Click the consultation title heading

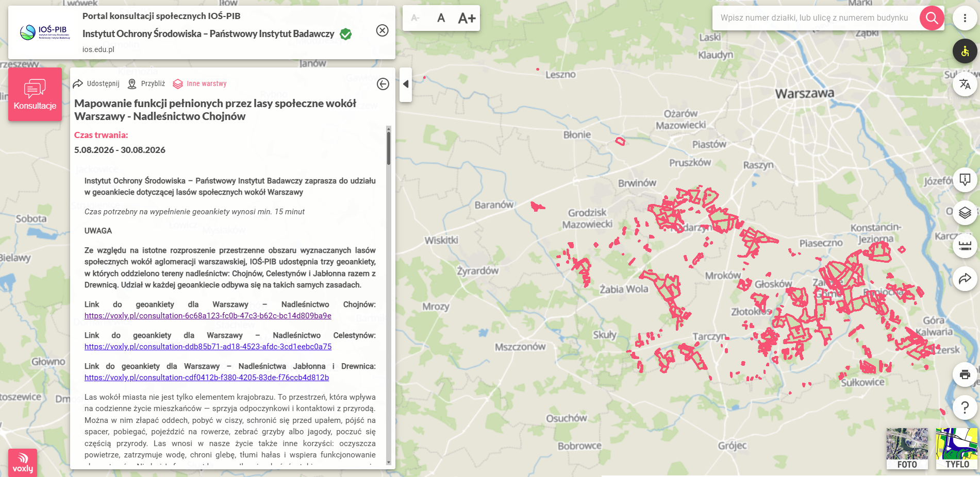tap(215, 110)
